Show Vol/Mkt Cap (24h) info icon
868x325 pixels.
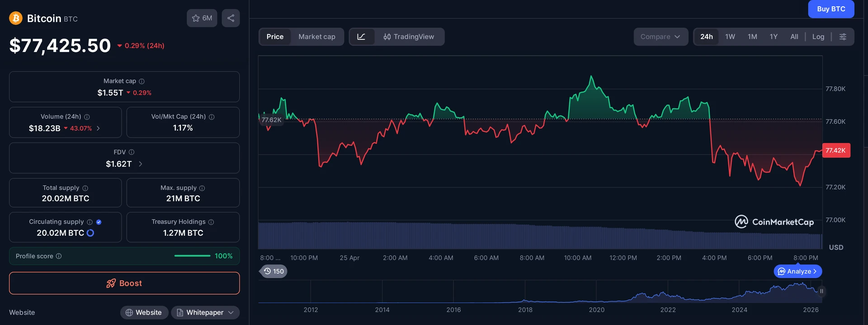[x=212, y=117]
